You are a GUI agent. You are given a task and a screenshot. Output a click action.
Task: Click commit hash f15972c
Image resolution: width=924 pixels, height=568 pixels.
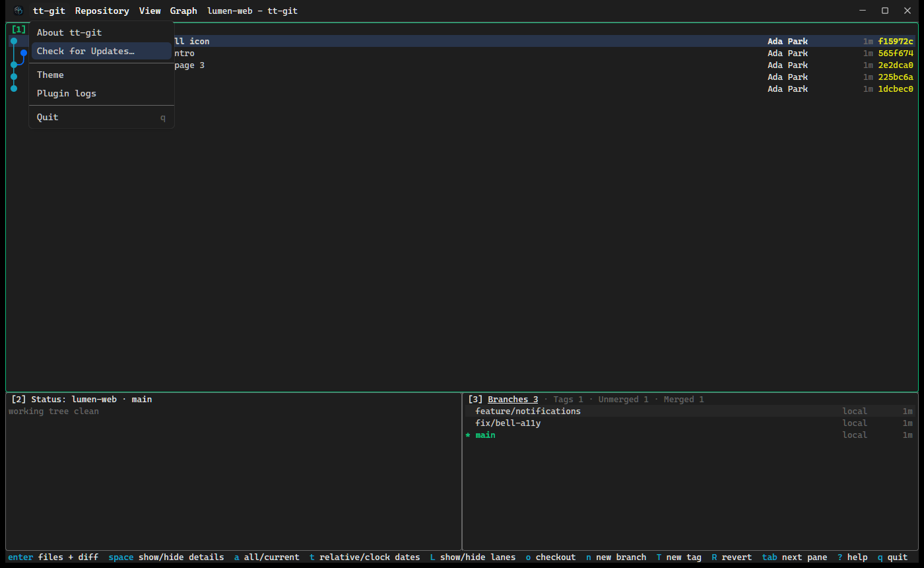click(x=896, y=41)
